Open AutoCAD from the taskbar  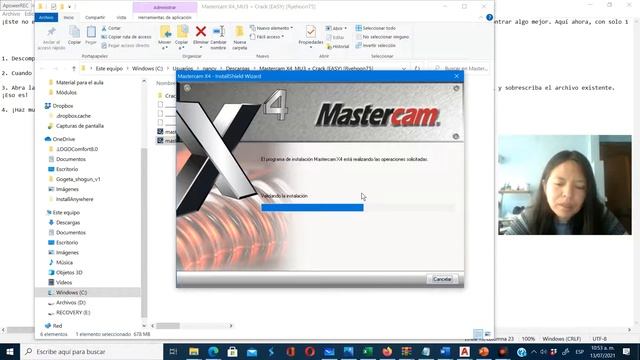[464, 351]
